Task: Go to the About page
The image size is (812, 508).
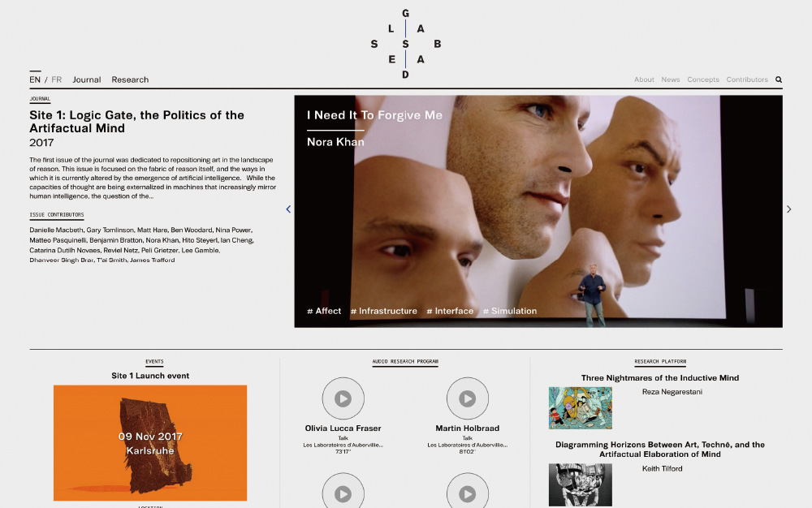Action: point(644,80)
